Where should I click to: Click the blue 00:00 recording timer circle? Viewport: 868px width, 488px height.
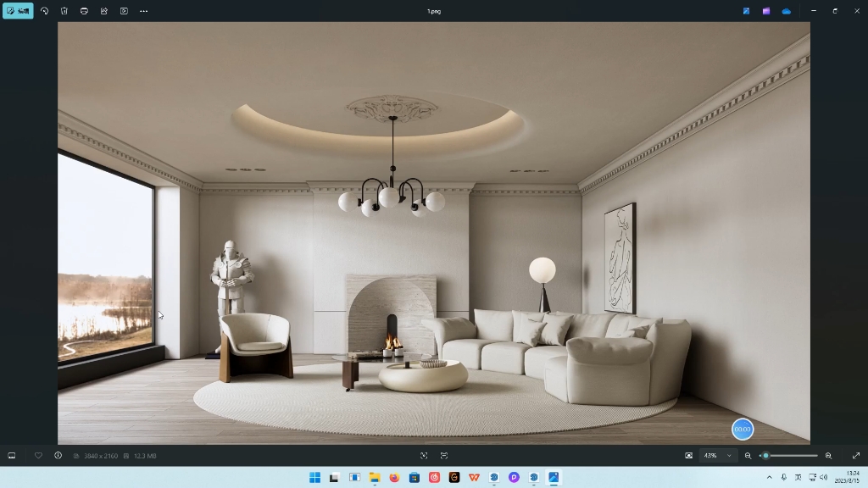coord(743,430)
